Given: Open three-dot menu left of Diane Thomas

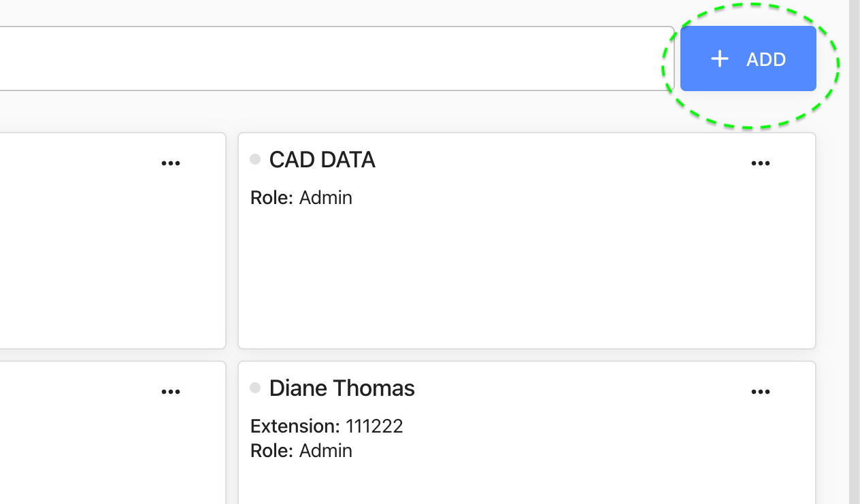Looking at the screenshot, I should [171, 392].
